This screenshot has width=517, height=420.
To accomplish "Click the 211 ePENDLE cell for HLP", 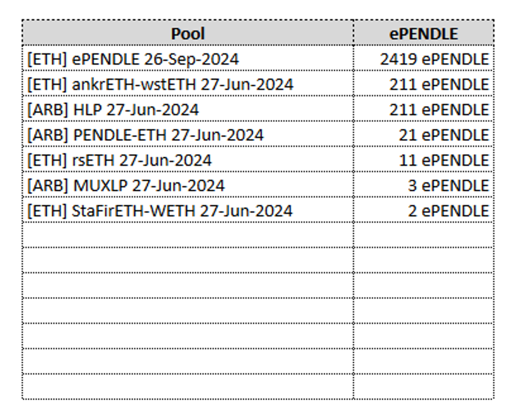I will [439, 110].
